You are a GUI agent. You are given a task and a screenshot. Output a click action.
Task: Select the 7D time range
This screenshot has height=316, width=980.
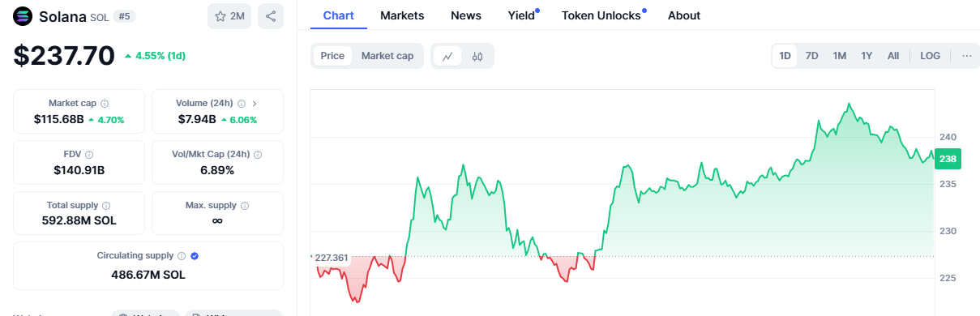pos(811,56)
